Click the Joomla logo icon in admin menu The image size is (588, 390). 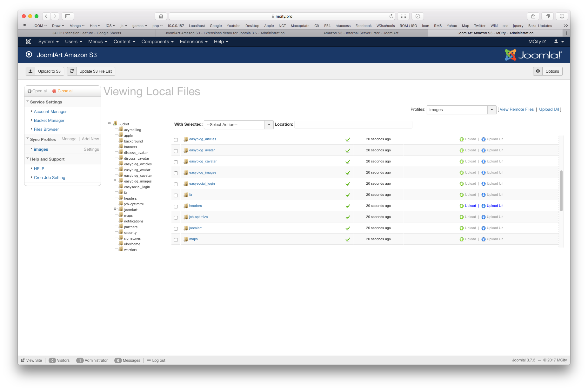28,42
